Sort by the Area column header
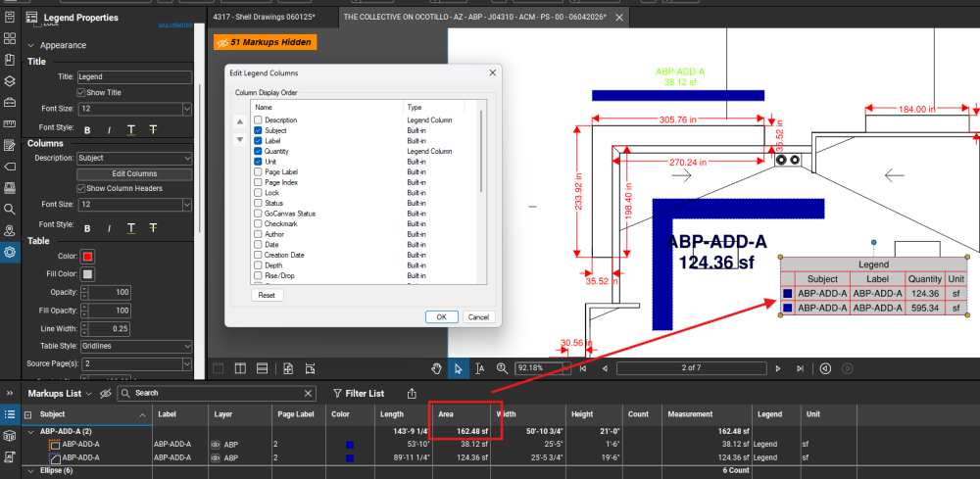The image size is (980, 479). (462, 414)
